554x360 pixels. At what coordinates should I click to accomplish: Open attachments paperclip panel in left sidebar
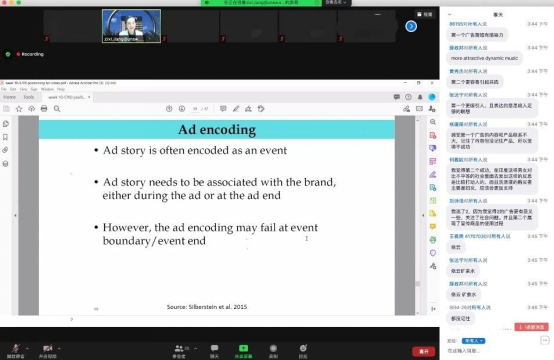(5, 150)
